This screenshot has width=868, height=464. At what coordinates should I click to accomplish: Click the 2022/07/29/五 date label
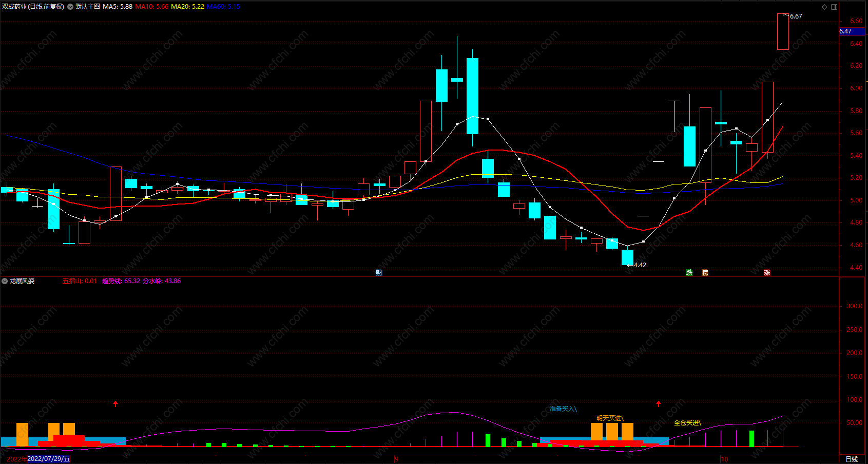48,459
